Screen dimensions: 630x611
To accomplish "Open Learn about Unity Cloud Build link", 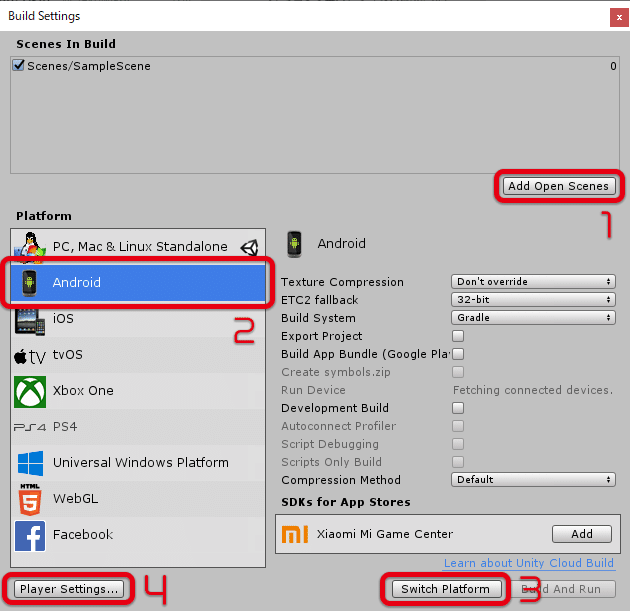I will (529, 563).
